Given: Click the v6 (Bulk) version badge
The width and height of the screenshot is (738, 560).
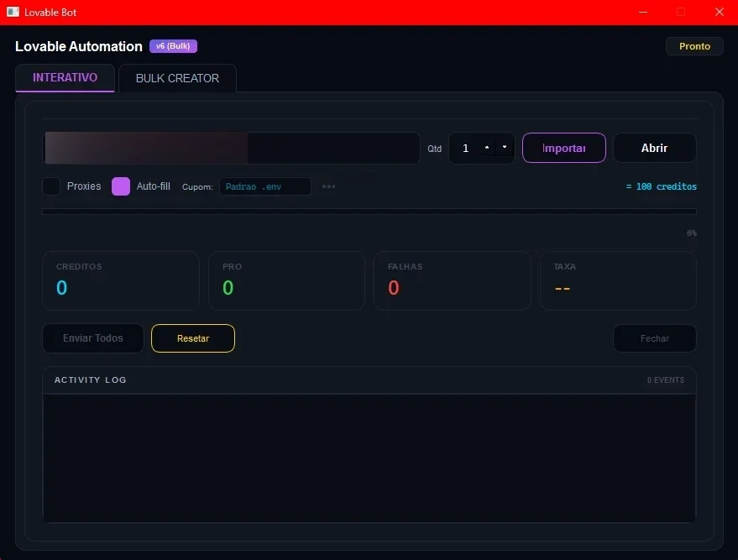Looking at the screenshot, I should [173, 46].
